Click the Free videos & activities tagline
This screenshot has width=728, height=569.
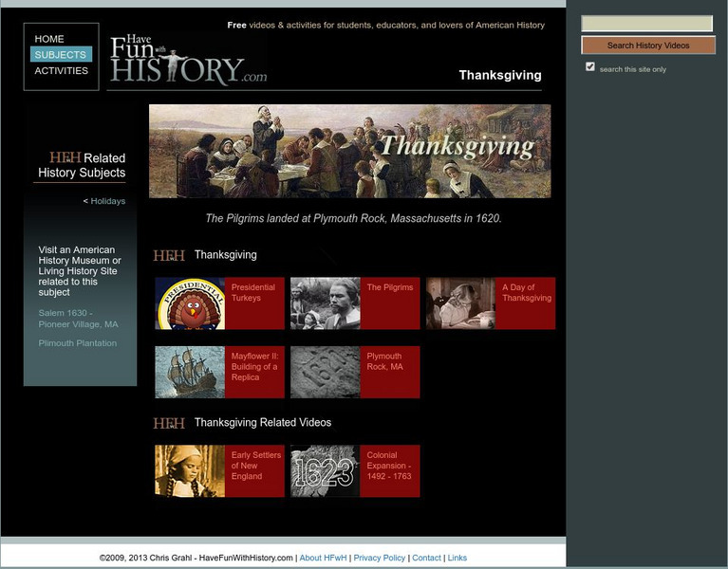(385, 25)
